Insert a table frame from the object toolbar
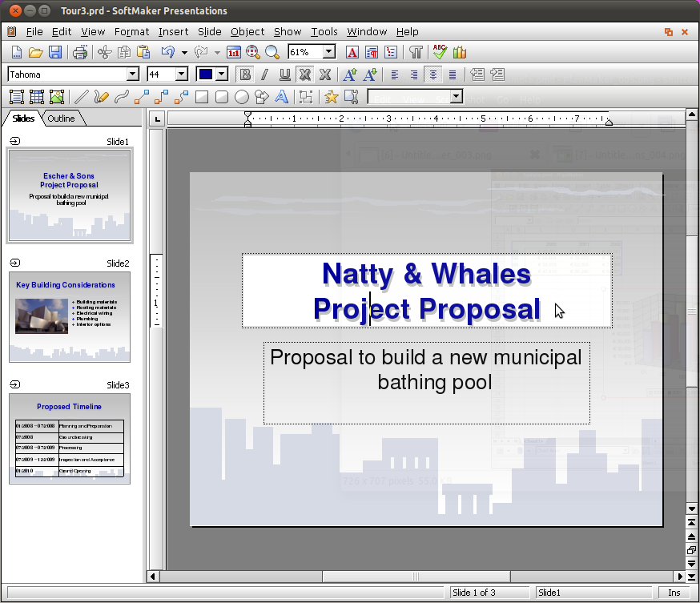Screen dimensions: 700x603 (37, 97)
